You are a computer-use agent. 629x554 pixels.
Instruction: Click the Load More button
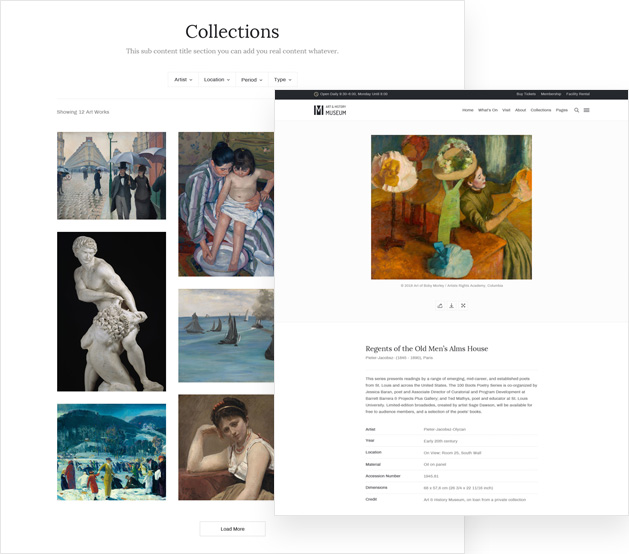[232, 529]
